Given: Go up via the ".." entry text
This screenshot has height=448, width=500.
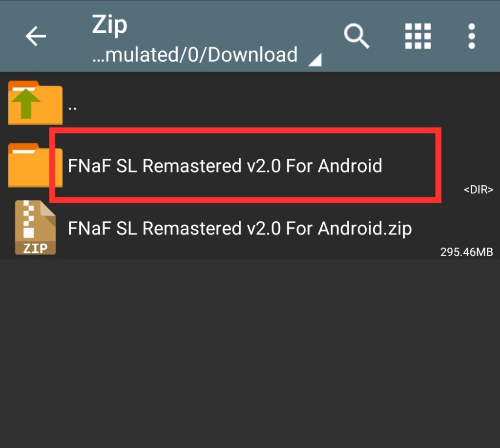Looking at the screenshot, I should [x=72, y=106].
